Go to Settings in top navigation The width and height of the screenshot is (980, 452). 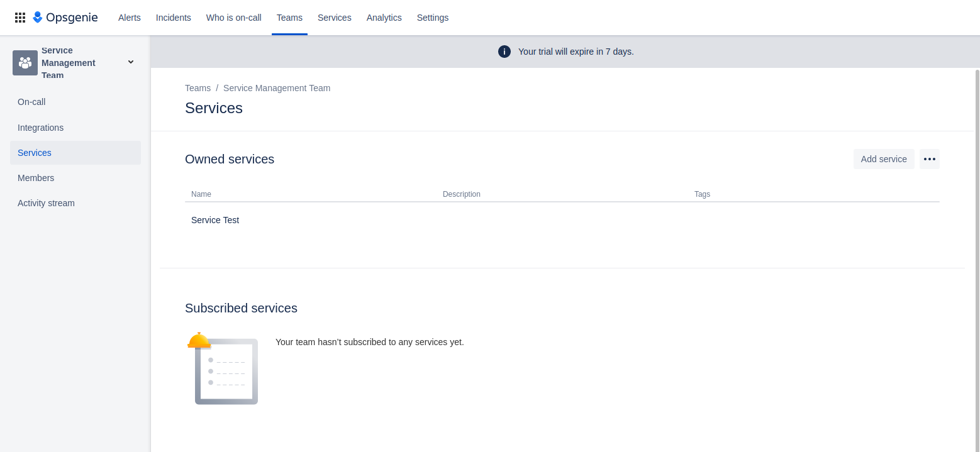pos(433,18)
